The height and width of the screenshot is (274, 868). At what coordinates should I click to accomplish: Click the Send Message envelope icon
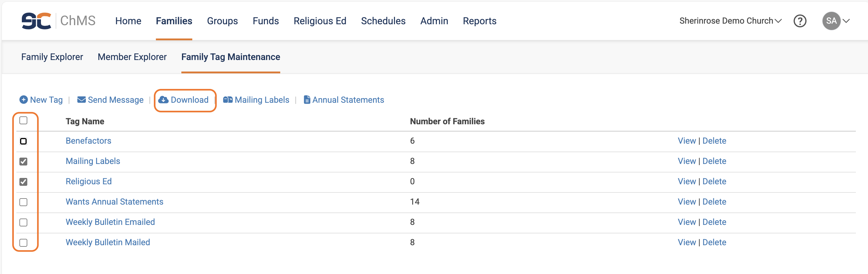point(81,100)
